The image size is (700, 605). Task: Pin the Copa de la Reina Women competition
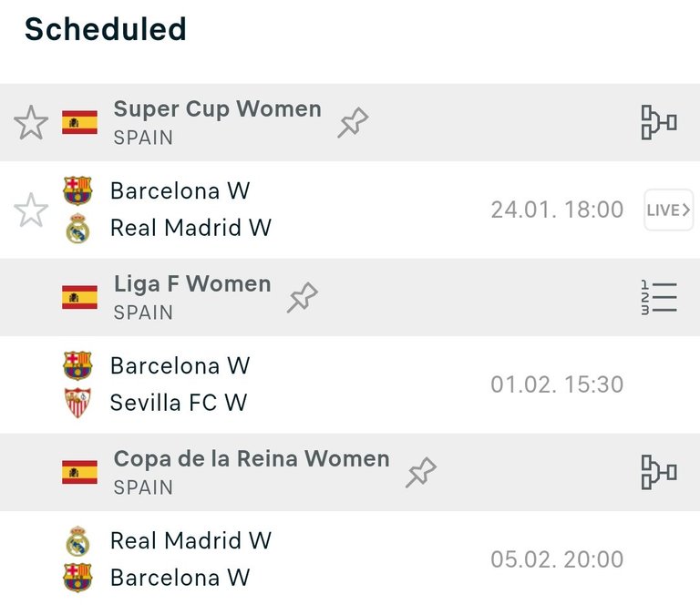click(421, 472)
